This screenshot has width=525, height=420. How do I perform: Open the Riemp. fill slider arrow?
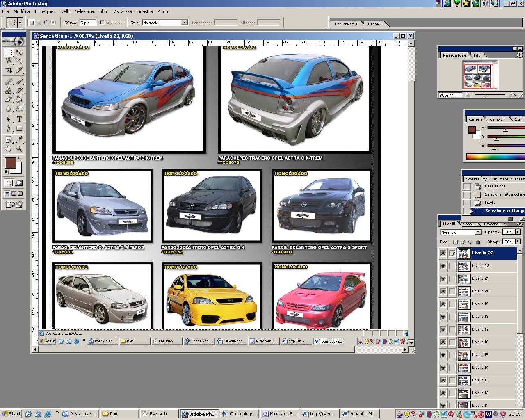(x=518, y=242)
